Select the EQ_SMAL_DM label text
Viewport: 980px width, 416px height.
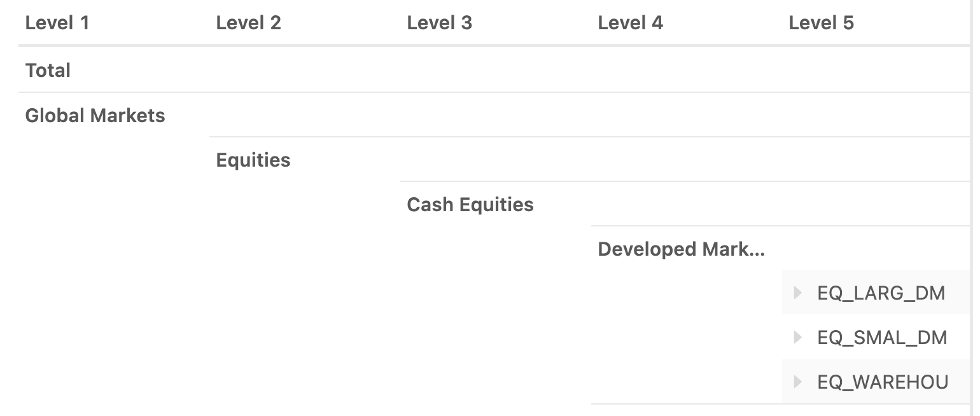click(882, 337)
